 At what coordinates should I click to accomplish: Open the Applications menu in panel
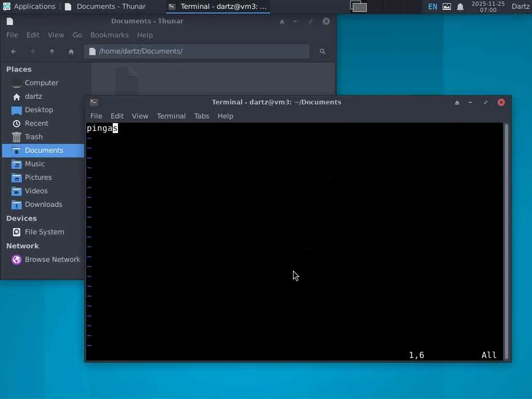point(29,6)
